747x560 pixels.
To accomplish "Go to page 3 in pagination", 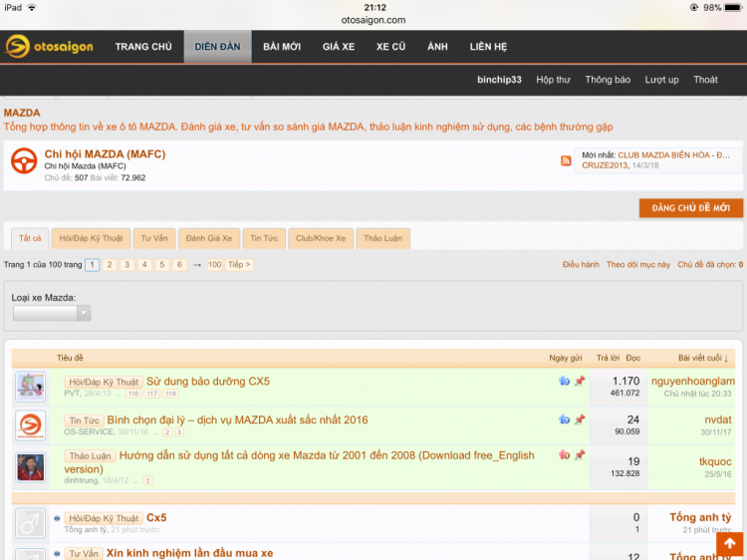I will point(126,264).
